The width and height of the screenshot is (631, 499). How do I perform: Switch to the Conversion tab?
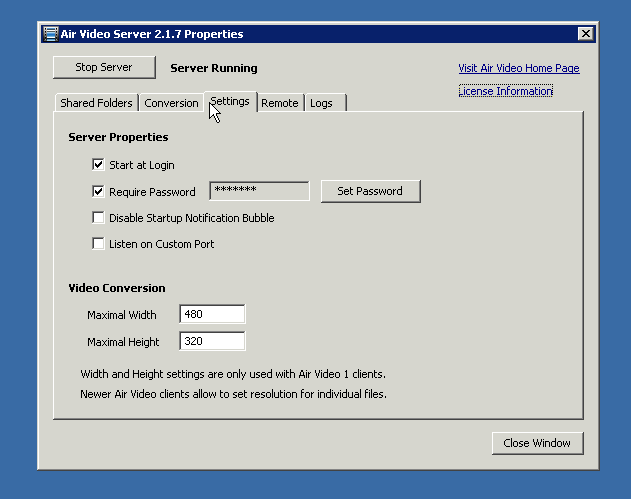pos(171,103)
